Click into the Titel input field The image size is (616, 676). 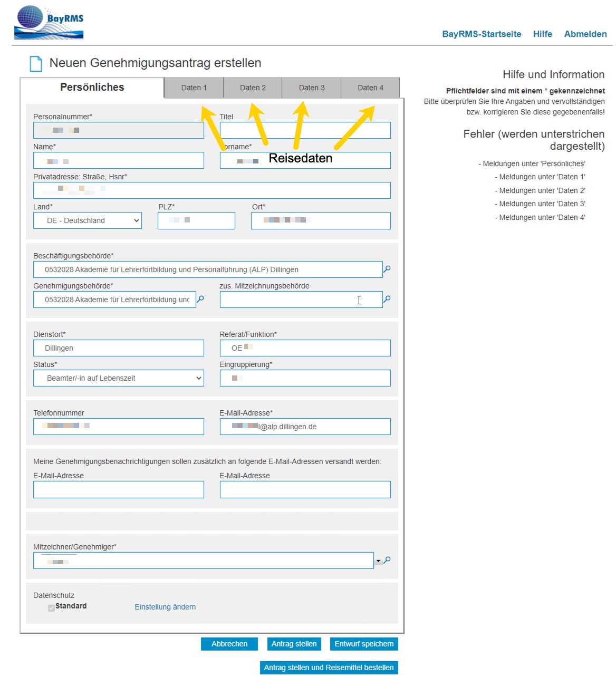pyautogui.click(x=305, y=130)
